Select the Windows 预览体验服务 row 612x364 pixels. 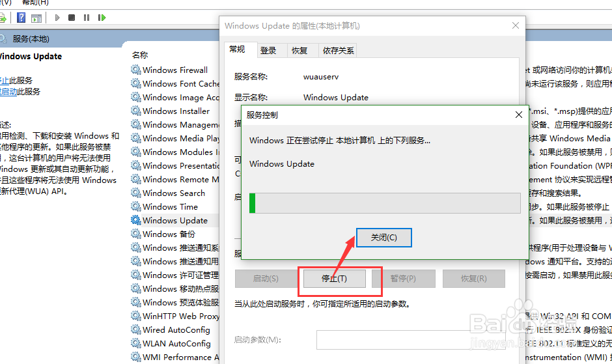(175, 302)
